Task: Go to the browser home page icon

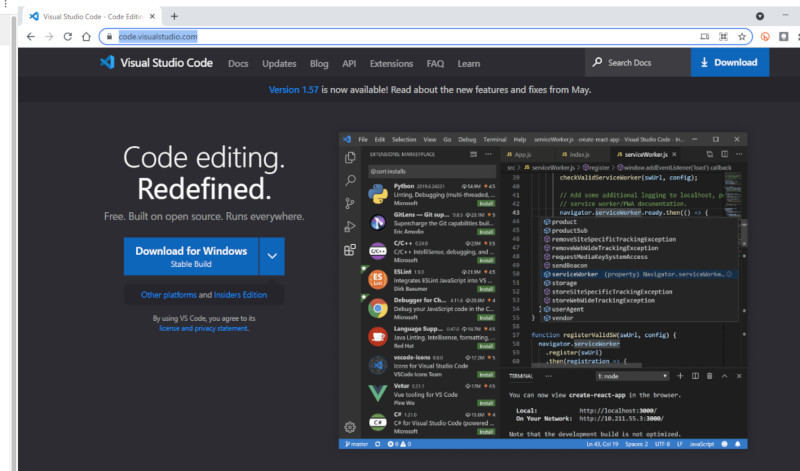Action: coord(87,36)
